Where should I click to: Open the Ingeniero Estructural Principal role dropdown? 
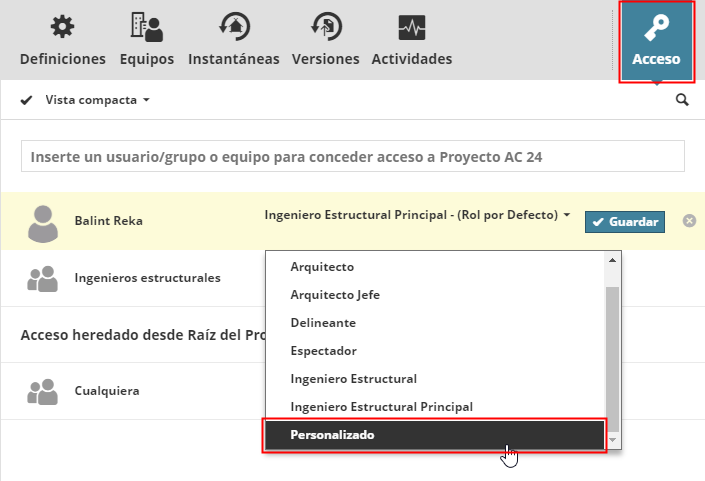tap(417, 215)
